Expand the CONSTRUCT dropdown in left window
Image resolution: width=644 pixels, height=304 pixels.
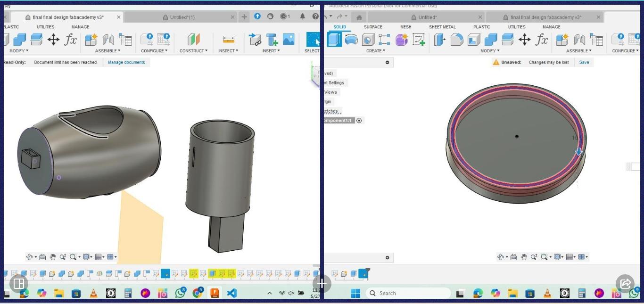click(x=194, y=50)
